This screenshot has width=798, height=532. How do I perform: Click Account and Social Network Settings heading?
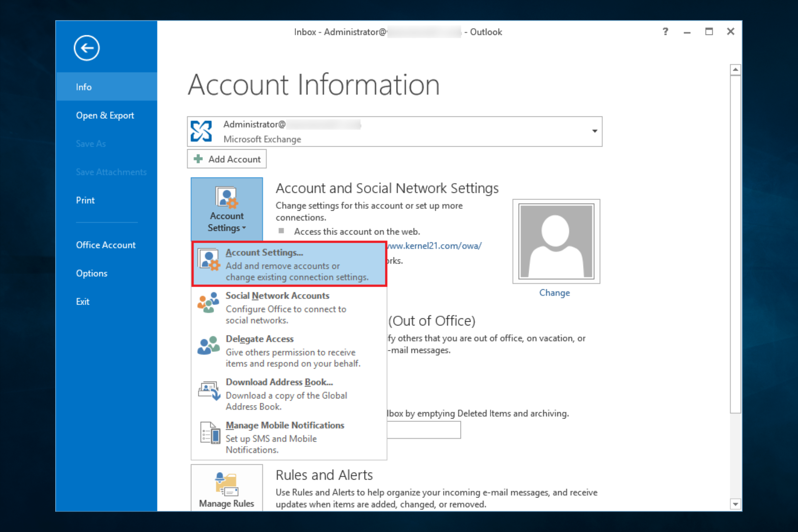pyautogui.click(x=387, y=188)
